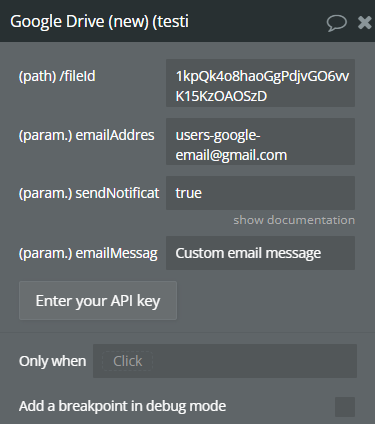Viewport: 375px width, 424px height.
Task: Open the show documentation link
Action: pyautogui.click(x=294, y=220)
